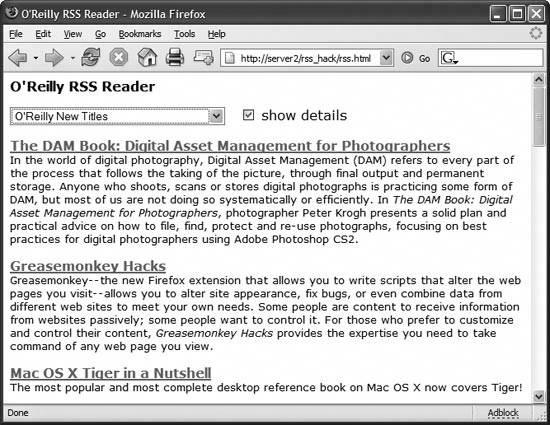Open the Bookmarks menu
Image resolution: width=550 pixels, height=425 pixels.
[140, 34]
